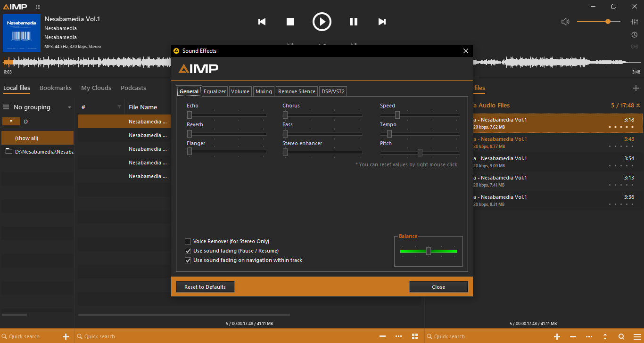Open the sound effects equalizer icon
The width and height of the screenshot is (644, 343).
pos(635,22)
